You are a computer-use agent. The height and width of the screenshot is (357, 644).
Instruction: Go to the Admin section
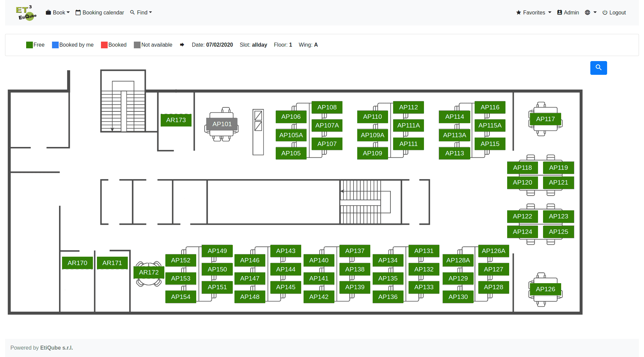point(568,12)
